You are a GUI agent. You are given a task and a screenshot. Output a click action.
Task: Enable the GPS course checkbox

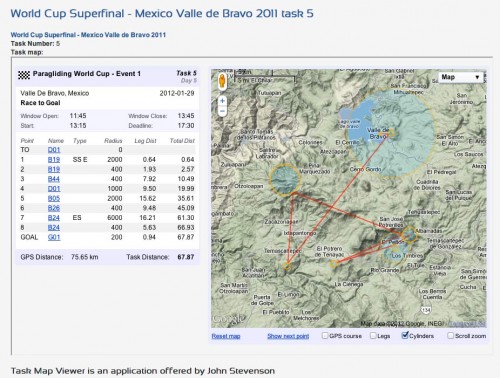pyautogui.click(x=325, y=335)
